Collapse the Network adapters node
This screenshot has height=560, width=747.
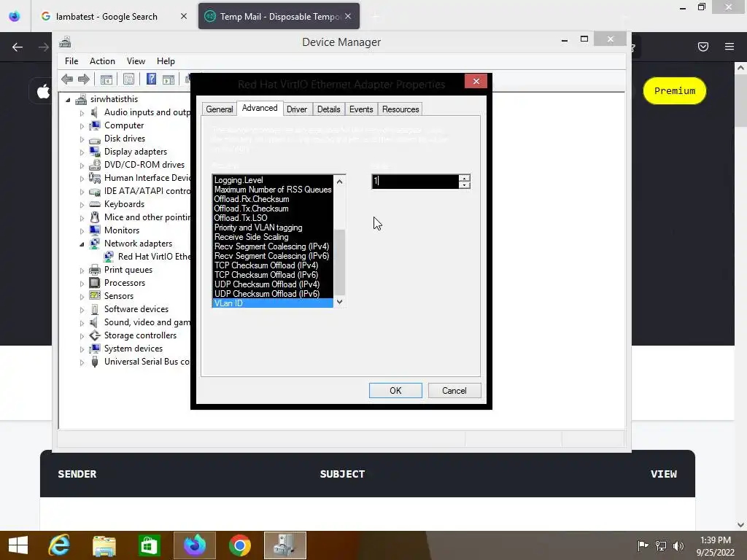(82, 244)
